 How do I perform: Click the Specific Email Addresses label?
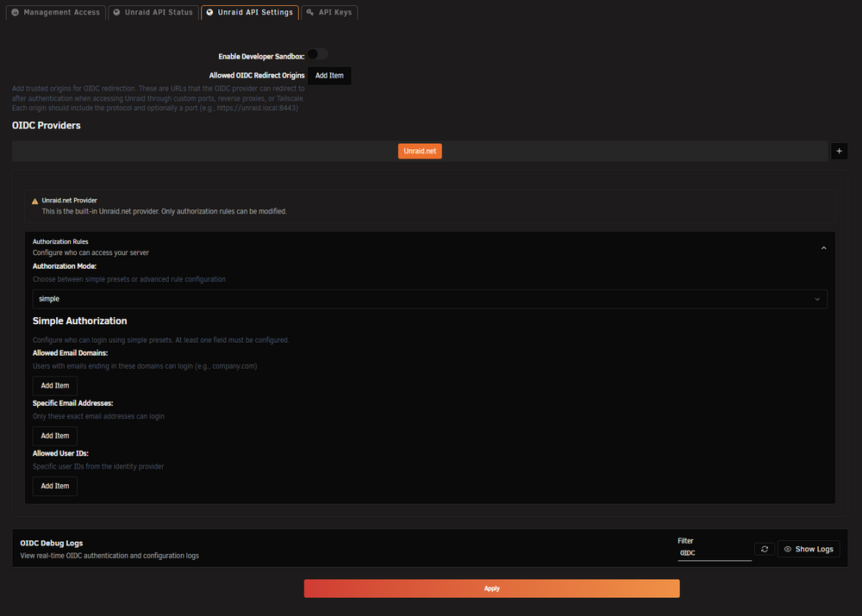click(x=72, y=403)
